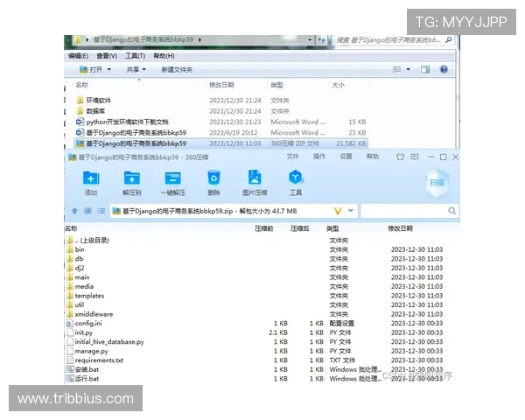Open the 设置 menu in 360压缩

(346, 157)
